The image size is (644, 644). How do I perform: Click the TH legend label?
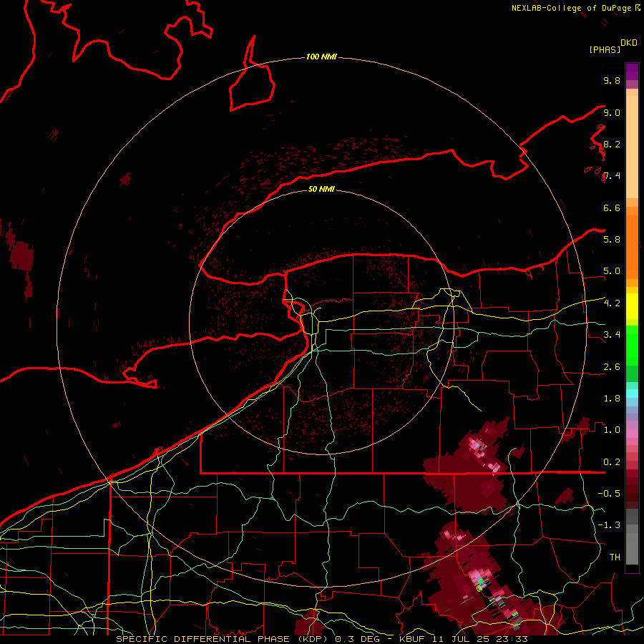[615, 557]
